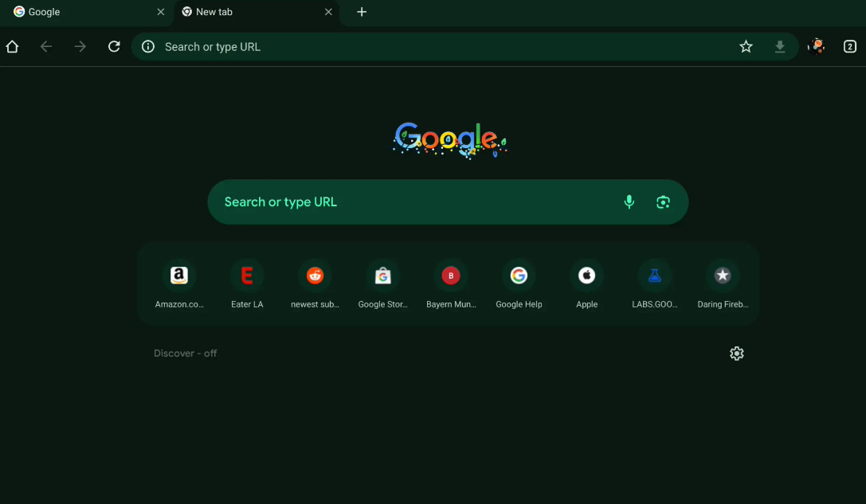Image resolution: width=866 pixels, height=504 pixels.
Task: Open the Eater LA shortcut
Action: coord(247,283)
